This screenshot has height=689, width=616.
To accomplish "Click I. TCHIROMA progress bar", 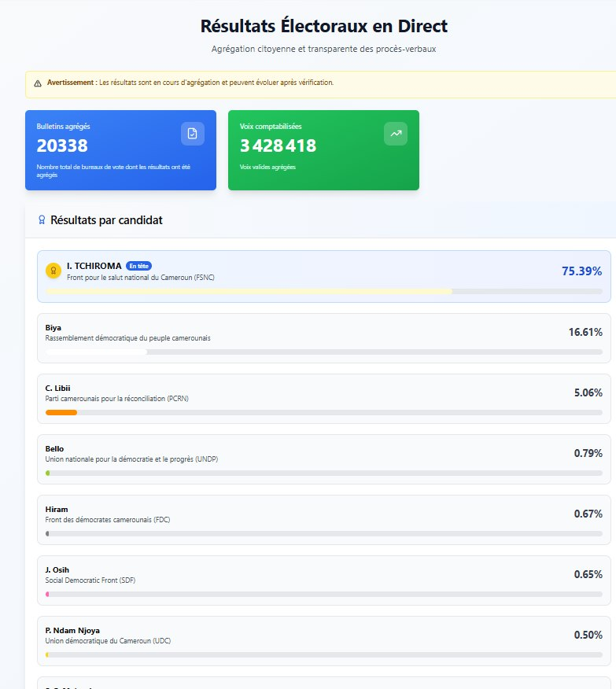I will [x=324, y=291].
